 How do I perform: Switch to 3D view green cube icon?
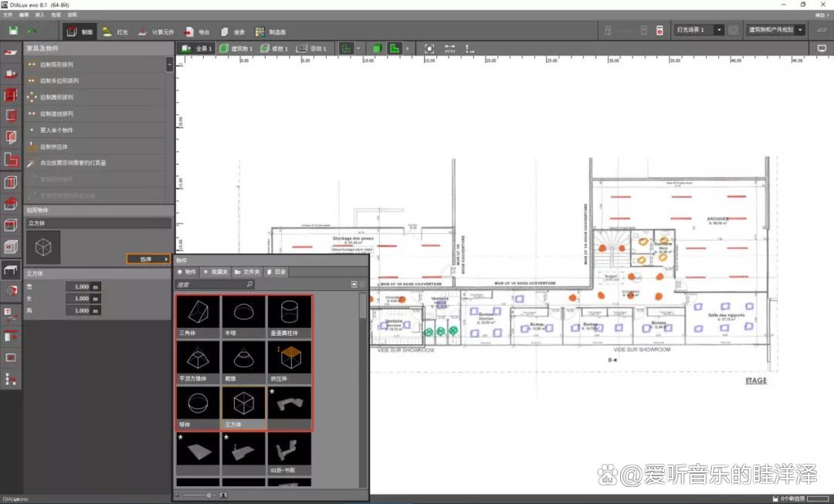377,49
